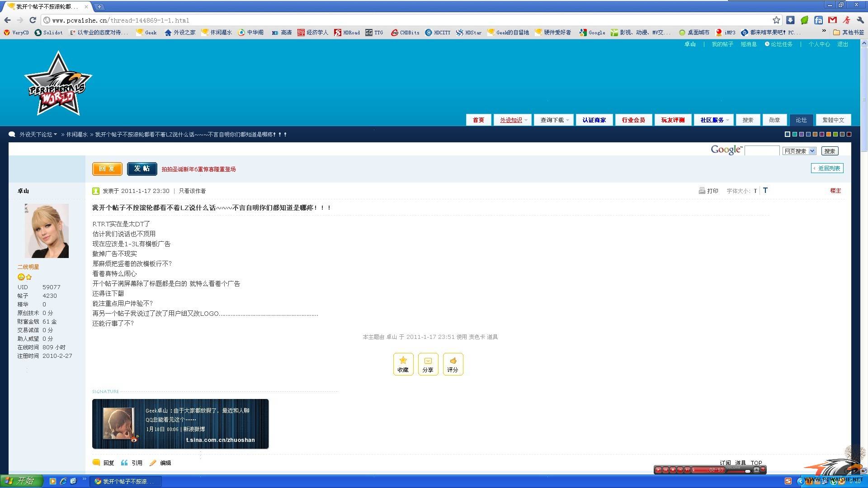The image size is (868, 488).
Task: Open the Chrome wrench settings menu
Action: point(860,20)
